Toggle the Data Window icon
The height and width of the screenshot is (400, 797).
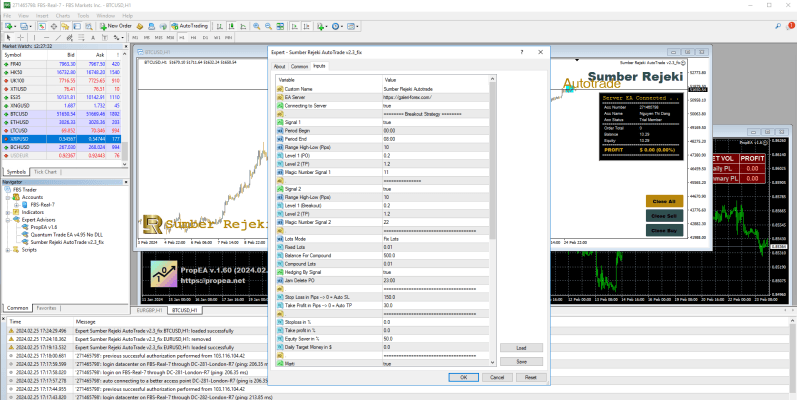pyautogui.click(x=53, y=26)
